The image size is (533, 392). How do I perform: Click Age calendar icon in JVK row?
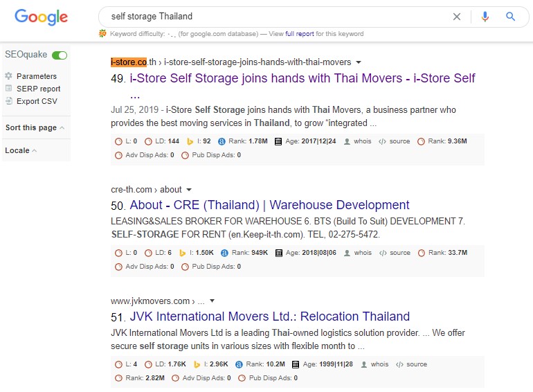click(296, 364)
